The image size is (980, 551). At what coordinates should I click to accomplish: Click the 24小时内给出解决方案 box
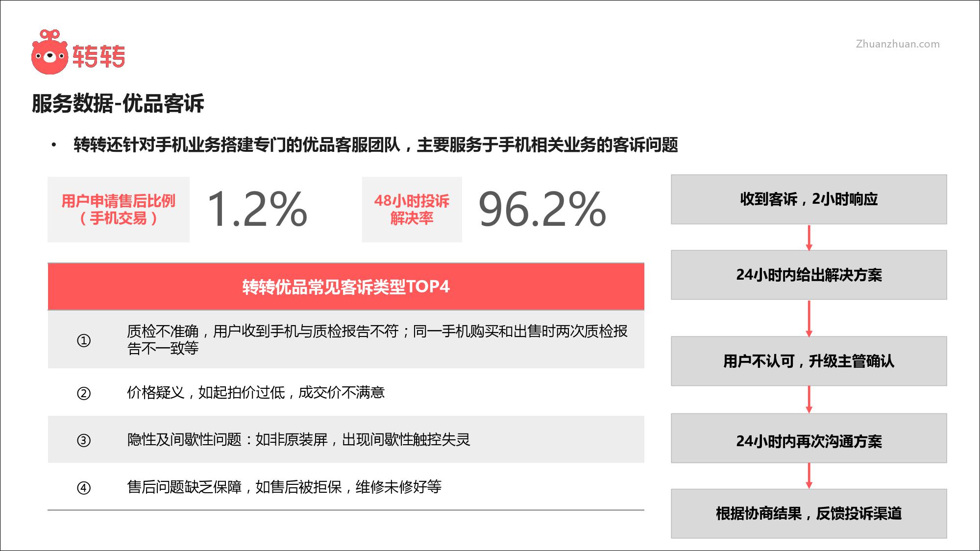(808, 275)
